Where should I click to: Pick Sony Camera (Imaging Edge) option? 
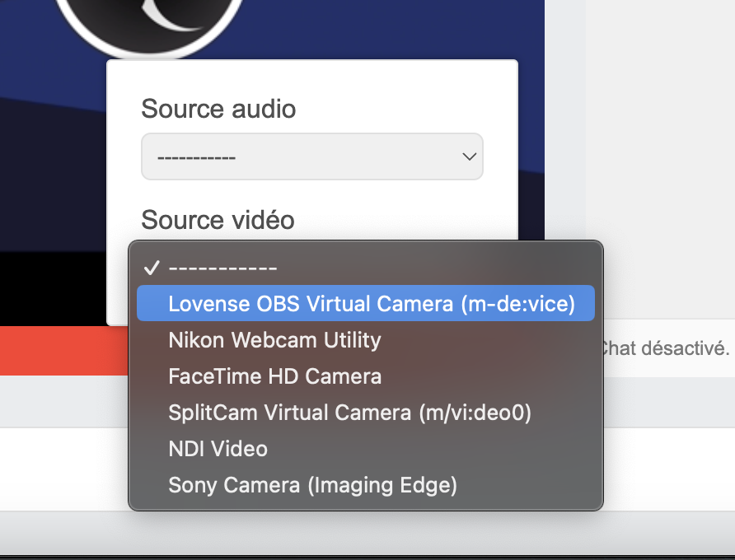coord(312,485)
